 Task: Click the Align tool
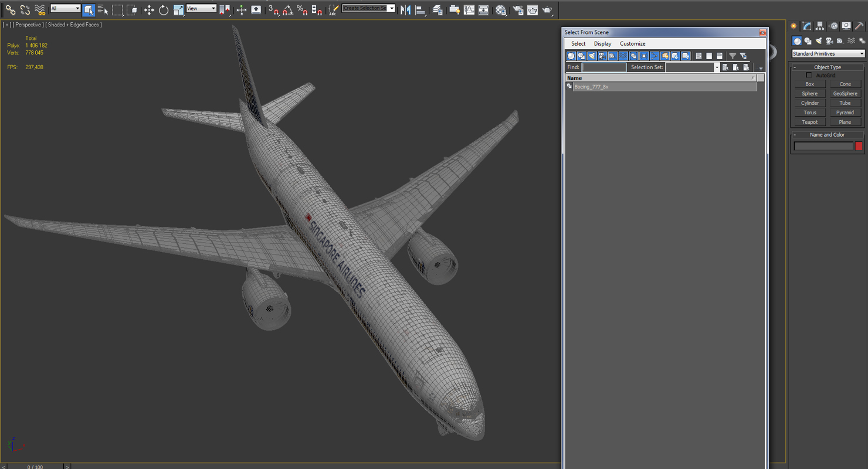[420, 9]
